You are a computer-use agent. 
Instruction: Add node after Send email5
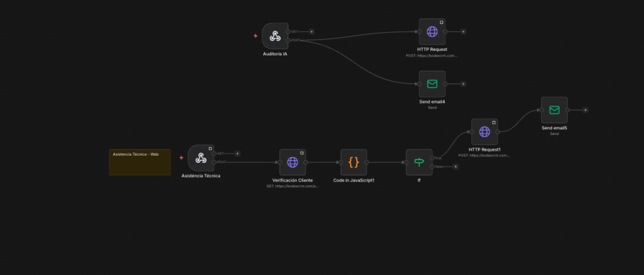[x=585, y=110]
